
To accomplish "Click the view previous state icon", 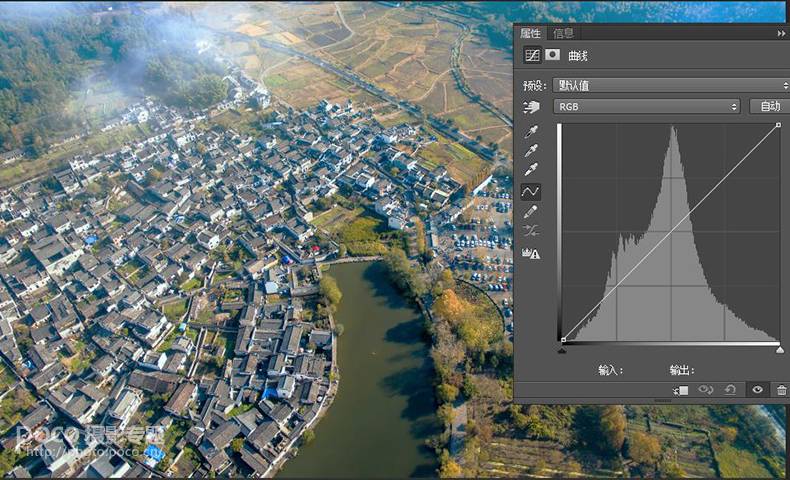I will pos(706,390).
